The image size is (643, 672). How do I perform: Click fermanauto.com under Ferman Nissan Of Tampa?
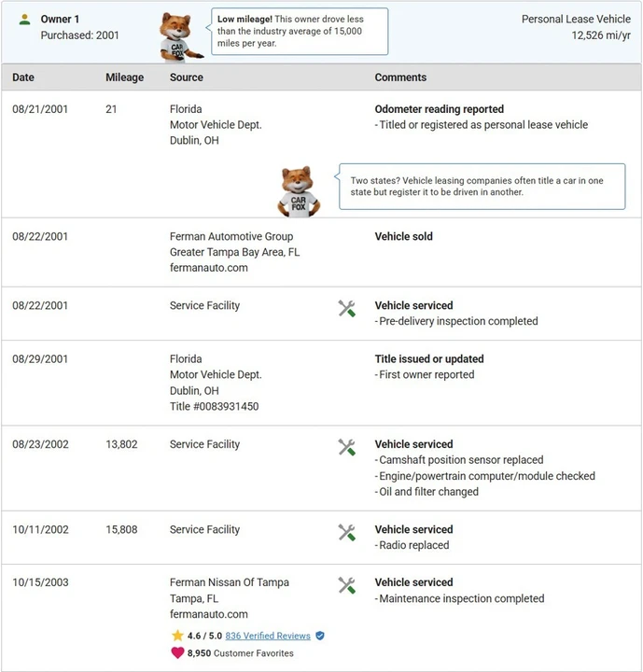209,614
